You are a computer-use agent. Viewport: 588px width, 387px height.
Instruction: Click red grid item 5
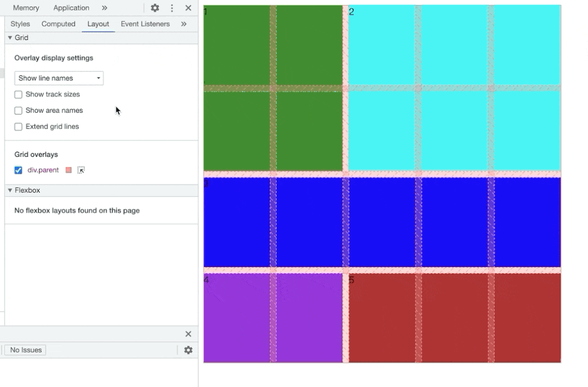tap(455, 318)
